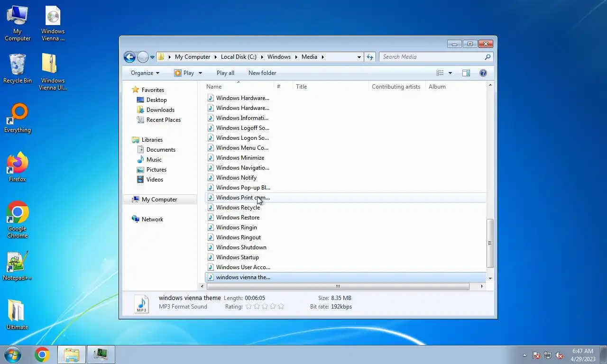Click the Change your view icon
The image size is (607, 364).
(x=440, y=73)
